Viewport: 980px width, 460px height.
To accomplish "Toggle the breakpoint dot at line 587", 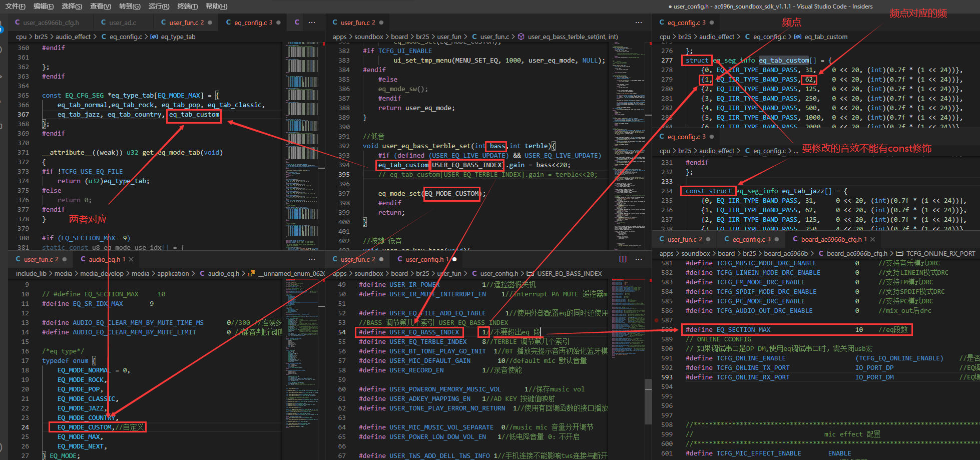I will tap(656, 320).
